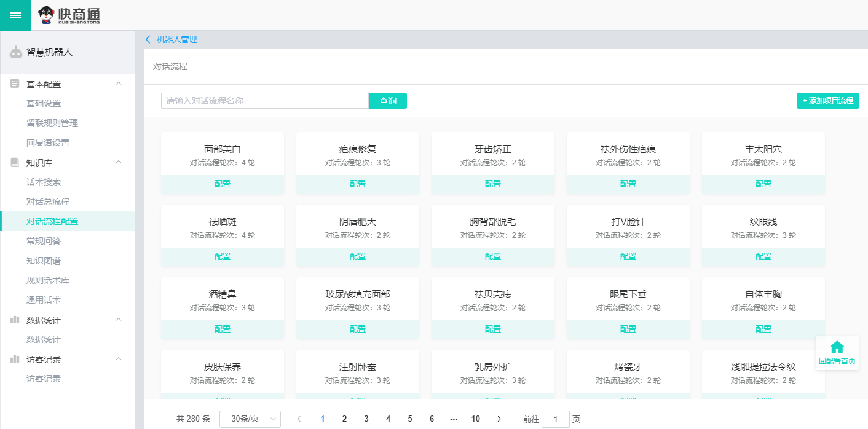
Task: Click 添加项目流程 button
Action: point(827,101)
